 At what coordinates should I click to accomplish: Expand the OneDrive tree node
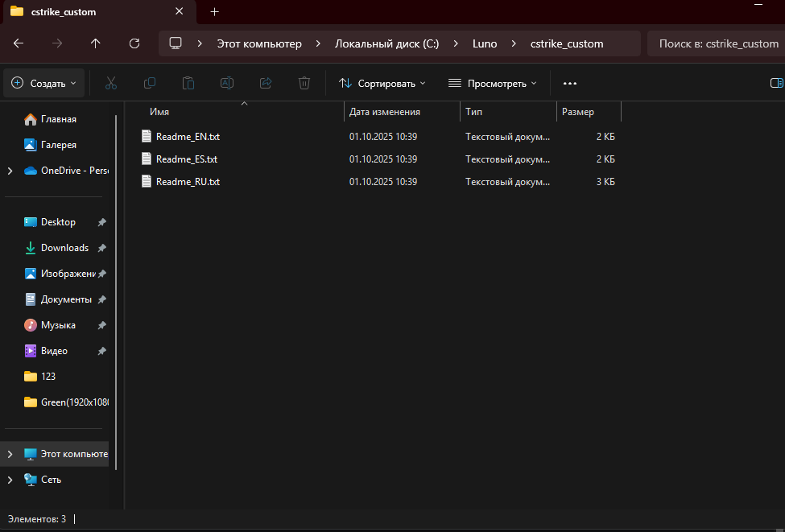click(x=10, y=171)
